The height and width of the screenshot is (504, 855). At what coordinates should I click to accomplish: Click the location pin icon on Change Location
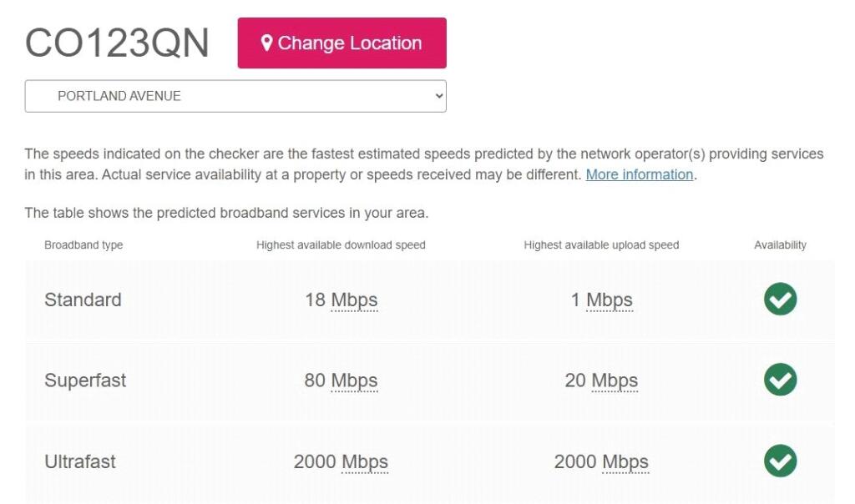point(267,42)
